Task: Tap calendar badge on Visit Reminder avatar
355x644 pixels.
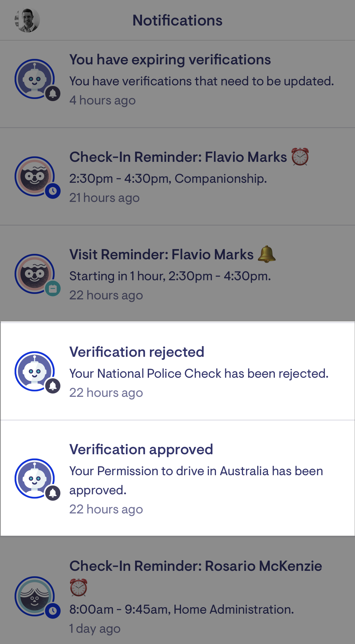Action: click(x=53, y=289)
